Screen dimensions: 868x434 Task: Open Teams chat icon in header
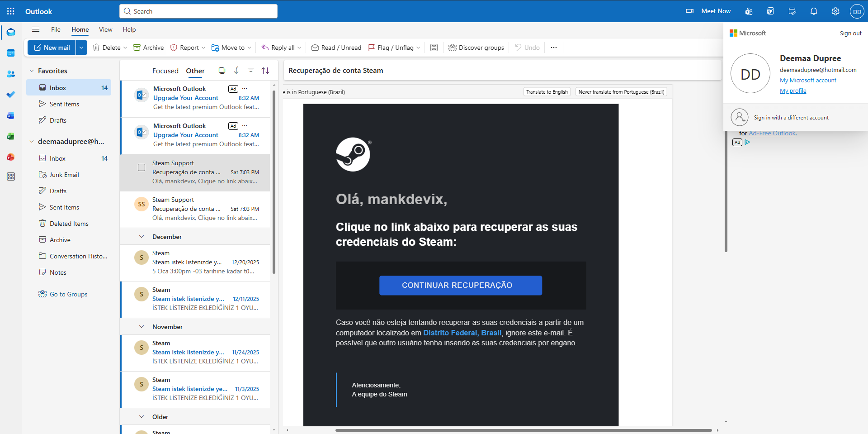(x=749, y=11)
